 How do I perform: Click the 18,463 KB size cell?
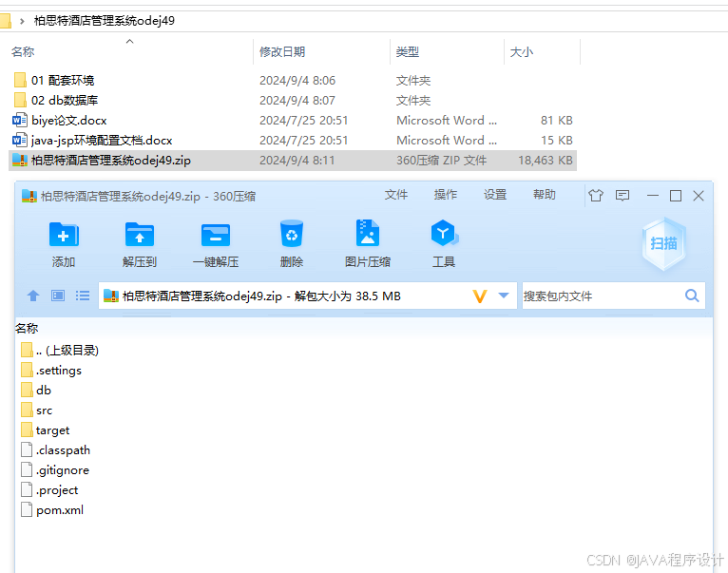coord(546,161)
